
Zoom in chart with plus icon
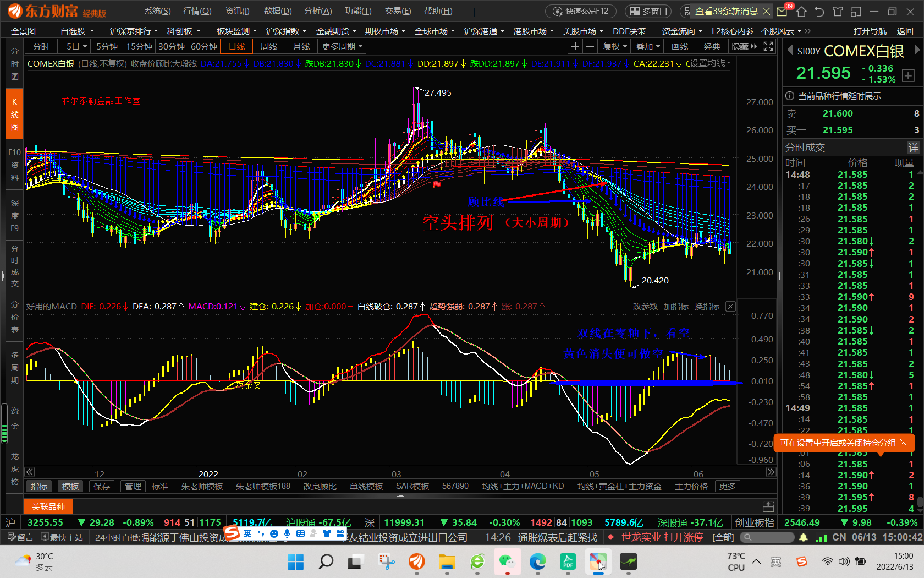(575, 47)
